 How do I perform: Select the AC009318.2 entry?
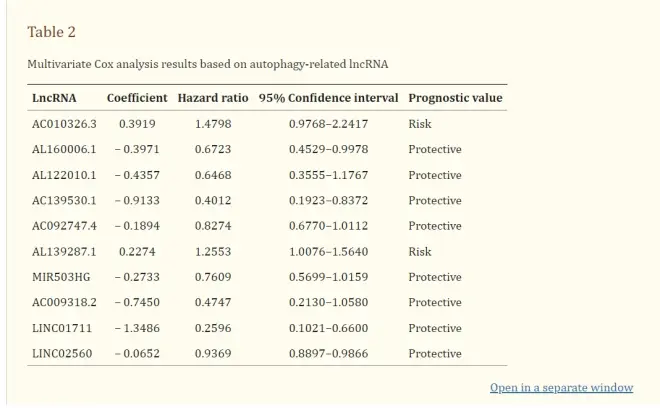(64, 302)
